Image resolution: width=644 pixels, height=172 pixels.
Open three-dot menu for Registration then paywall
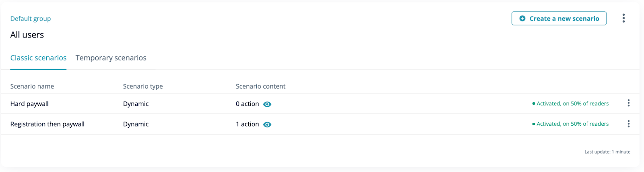tap(628, 124)
